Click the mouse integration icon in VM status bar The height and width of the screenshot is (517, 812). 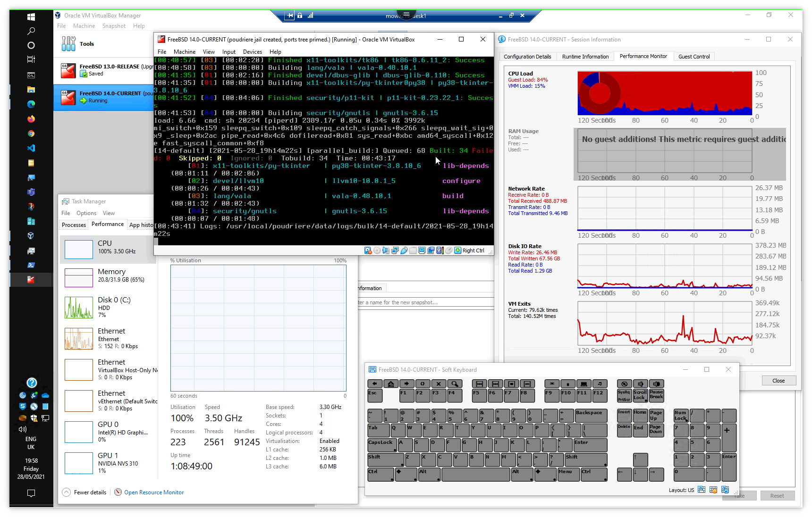click(x=448, y=250)
